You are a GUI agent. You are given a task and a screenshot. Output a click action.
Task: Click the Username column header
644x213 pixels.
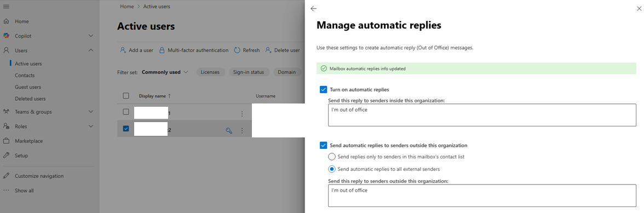(265, 96)
